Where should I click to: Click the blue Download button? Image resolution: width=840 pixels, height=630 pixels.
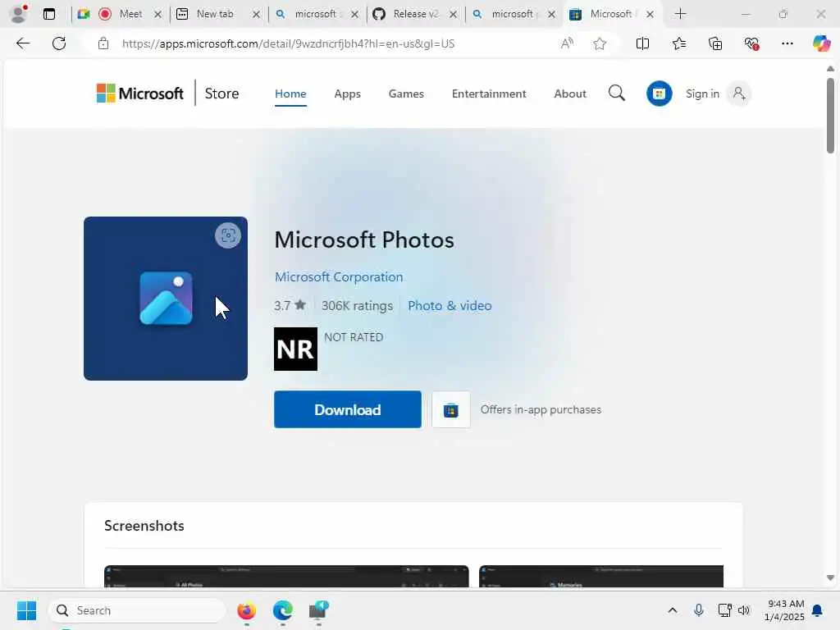(348, 409)
